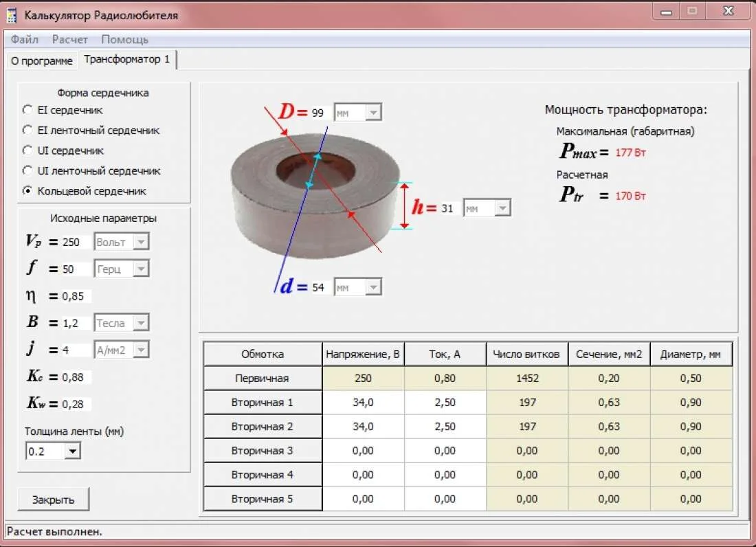
Task: Open the Помощь menu
Action: (124, 40)
